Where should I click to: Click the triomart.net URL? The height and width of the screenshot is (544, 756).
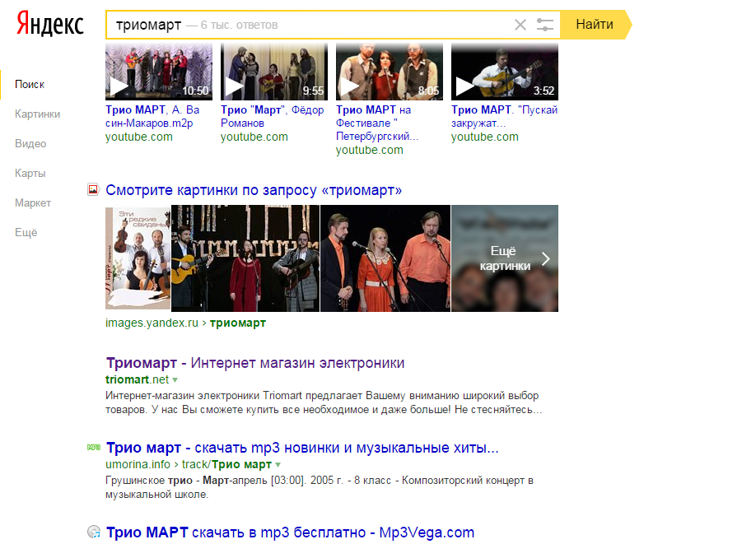pos(137,379)
